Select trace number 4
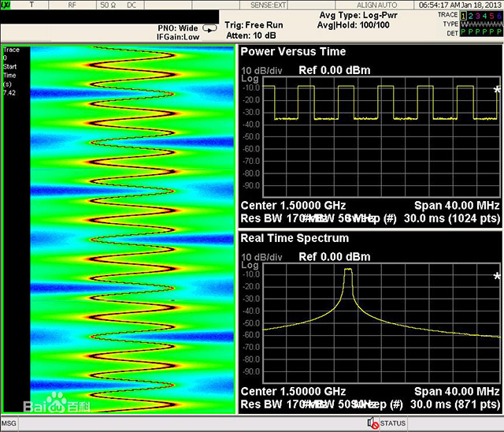 coord(485,16)
